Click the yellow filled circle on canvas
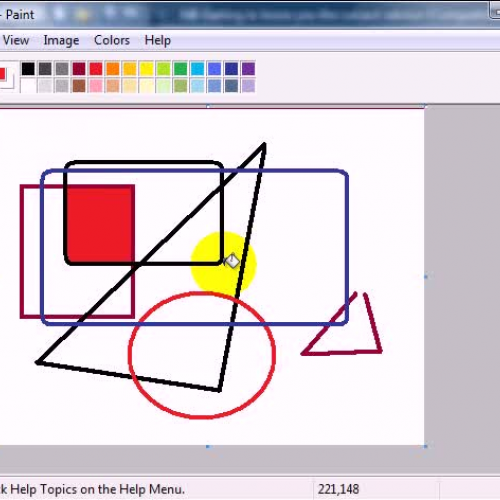This screenshot has width=500, height=500. pyautogui.click(x=223, y=264)
